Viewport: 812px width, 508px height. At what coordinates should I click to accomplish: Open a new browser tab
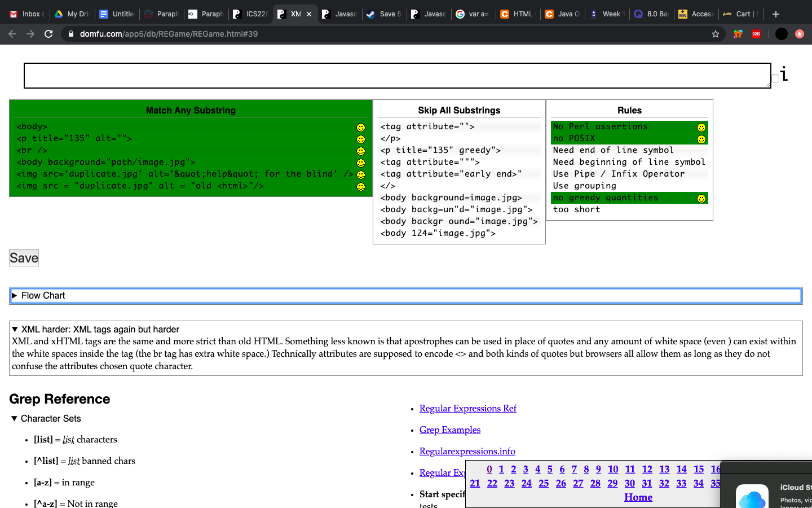[x=776, y=14]
